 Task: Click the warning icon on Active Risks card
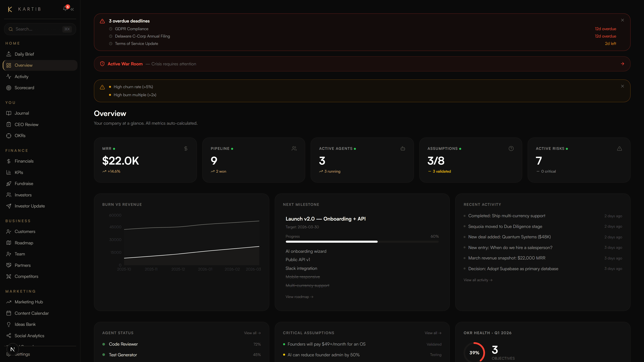(620, 148)
